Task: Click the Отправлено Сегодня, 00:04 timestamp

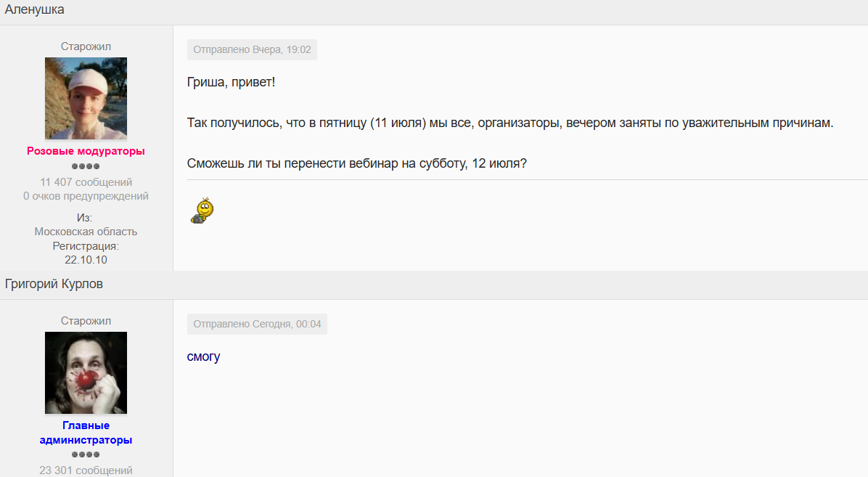Action: (257, 324)
